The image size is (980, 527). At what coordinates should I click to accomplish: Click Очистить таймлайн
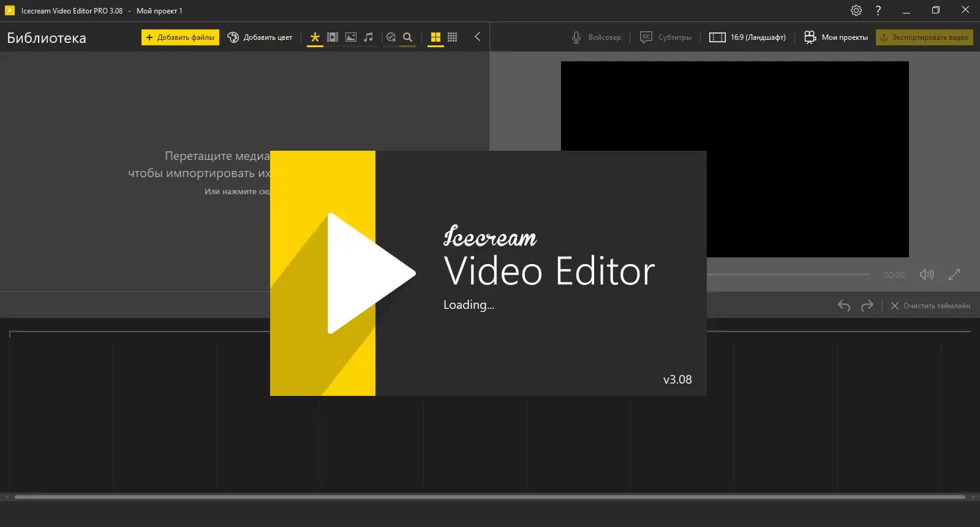coord(930,306)
